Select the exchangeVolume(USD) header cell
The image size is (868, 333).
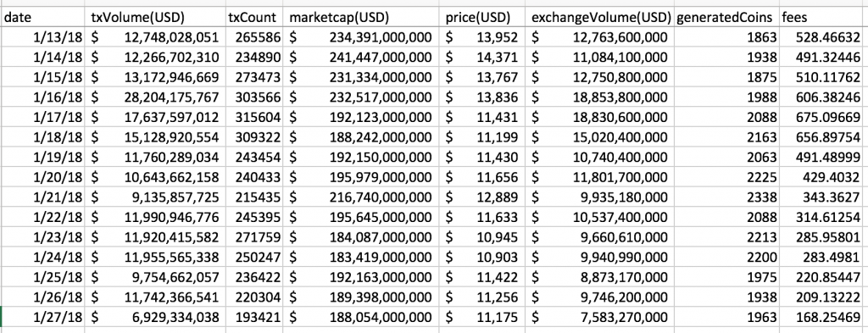[600, 17]
